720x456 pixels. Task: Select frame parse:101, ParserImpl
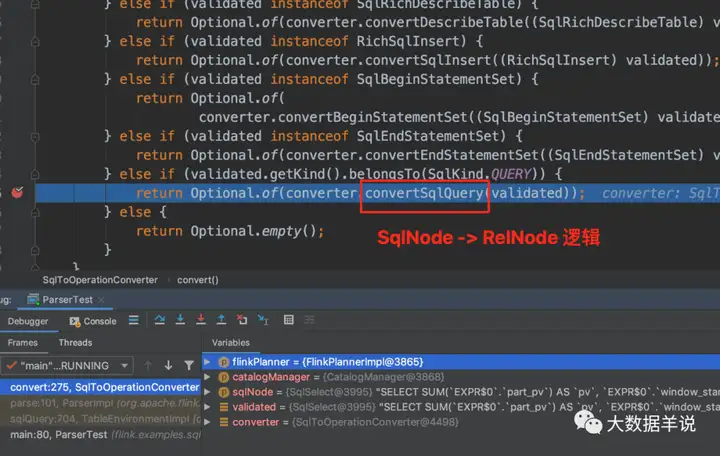[101, 403]
